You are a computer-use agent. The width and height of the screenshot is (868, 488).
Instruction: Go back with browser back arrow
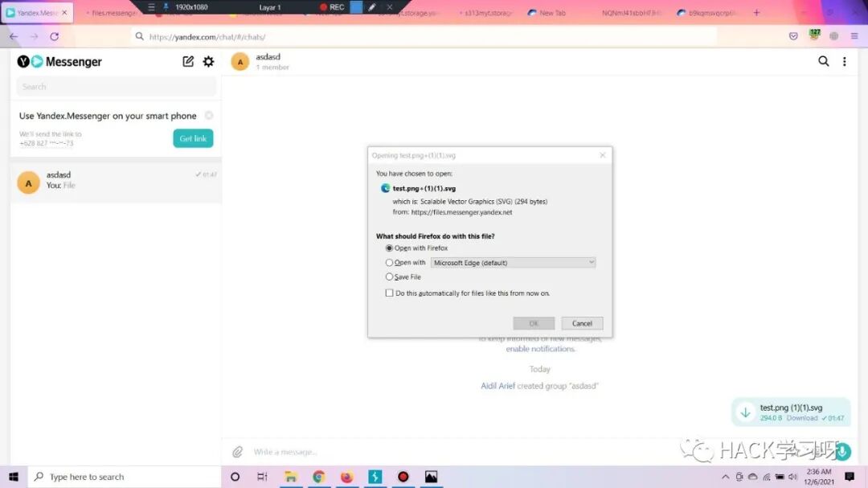tap(14, 36)
